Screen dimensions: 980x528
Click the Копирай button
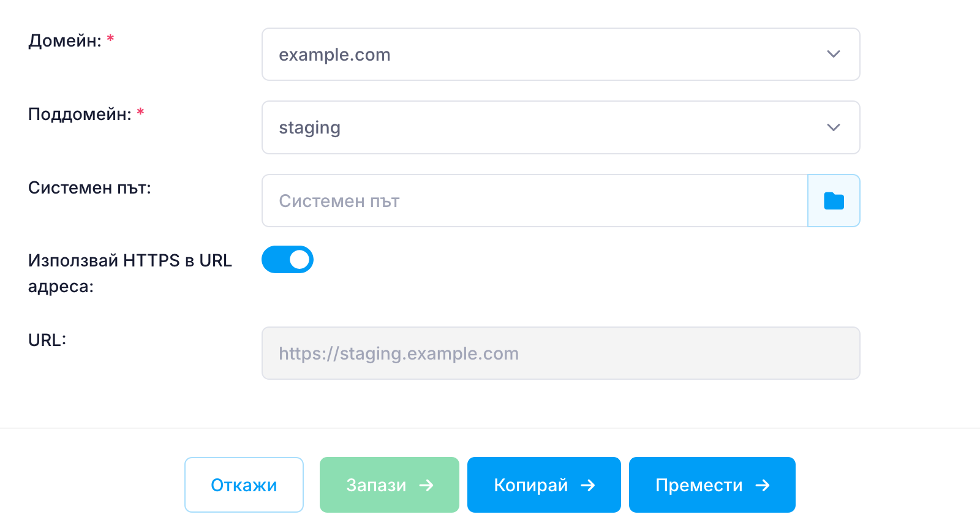[x=543, y=485]
